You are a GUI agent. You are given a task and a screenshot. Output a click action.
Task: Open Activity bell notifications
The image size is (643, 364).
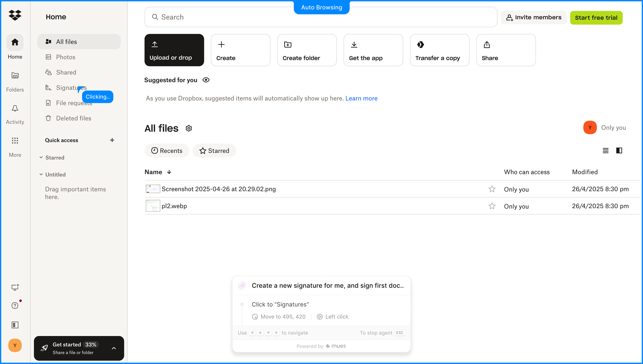pos(15,109)
